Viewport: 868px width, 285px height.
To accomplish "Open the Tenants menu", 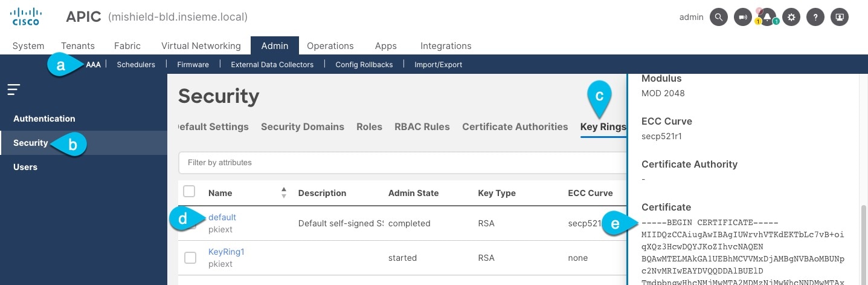I will (78, 45).
